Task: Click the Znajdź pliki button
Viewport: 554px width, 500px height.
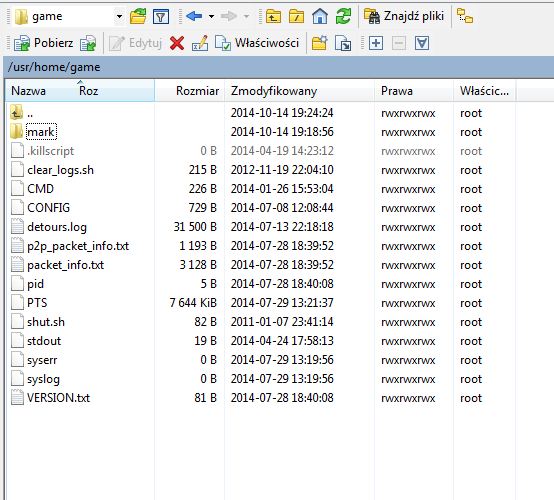Action: (404, 16)
